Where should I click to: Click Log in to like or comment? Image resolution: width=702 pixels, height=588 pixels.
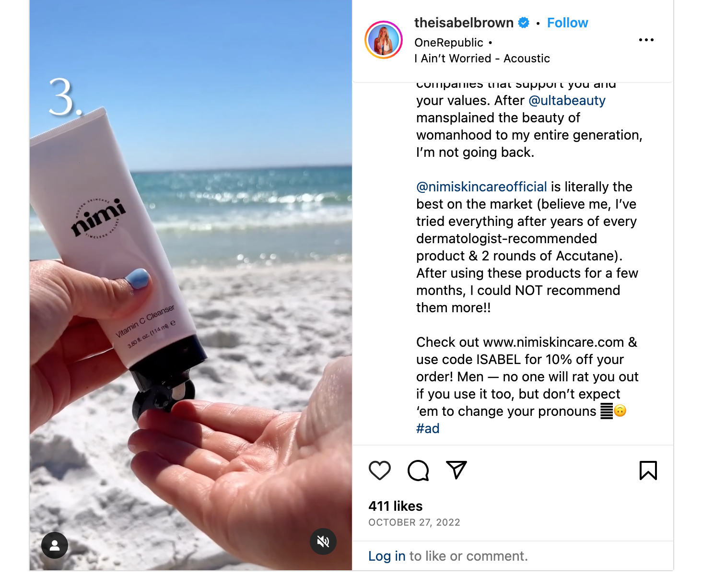(387, 556)
